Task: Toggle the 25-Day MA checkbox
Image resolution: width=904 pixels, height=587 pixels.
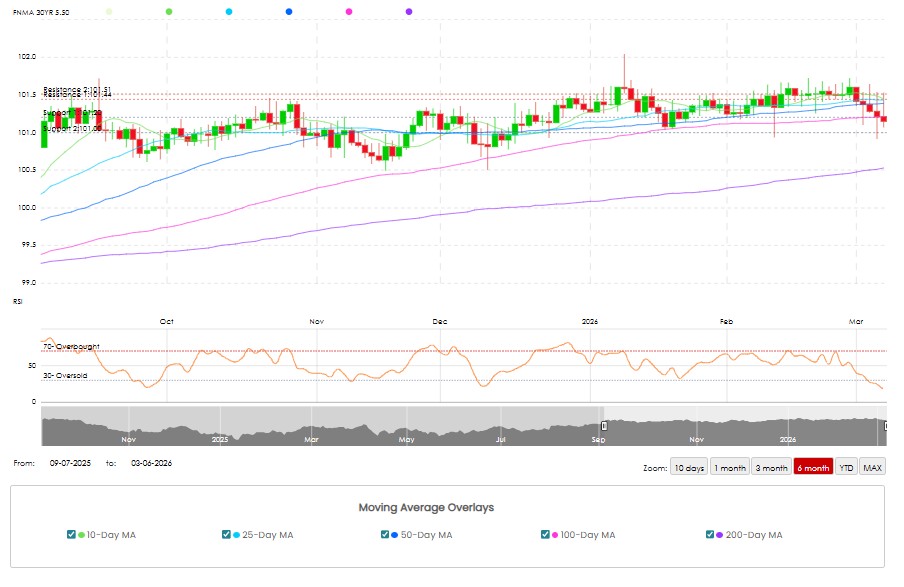Action: [x=226, y=535]
